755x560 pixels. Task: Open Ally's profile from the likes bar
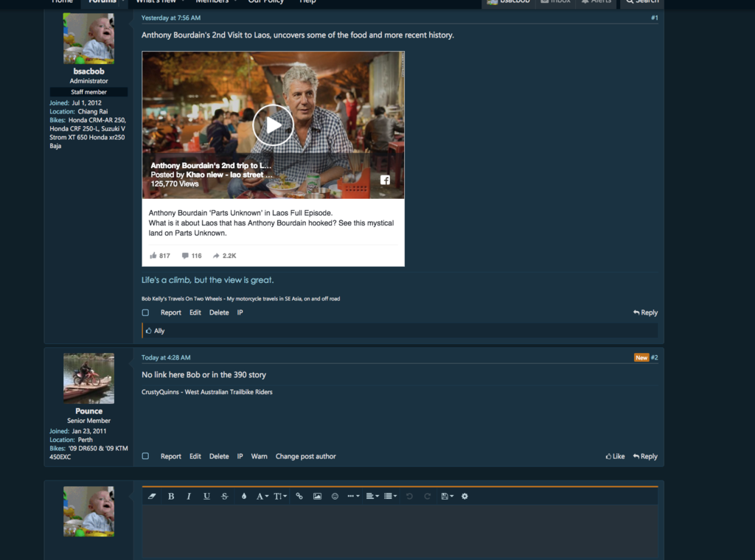(159, 331)
